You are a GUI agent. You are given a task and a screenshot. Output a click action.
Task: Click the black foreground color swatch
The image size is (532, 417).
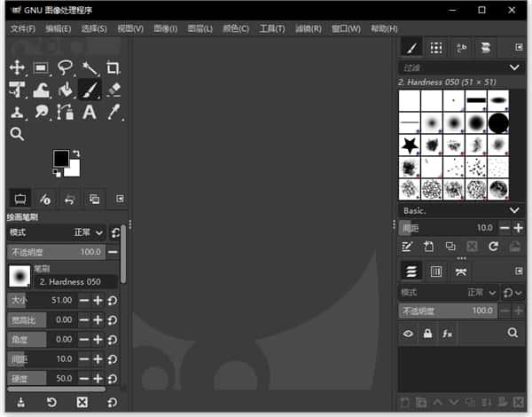[x=60, y=158]
